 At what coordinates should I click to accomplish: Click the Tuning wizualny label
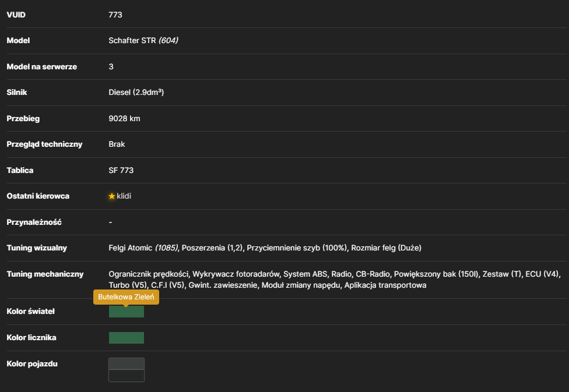click(37, 248)
